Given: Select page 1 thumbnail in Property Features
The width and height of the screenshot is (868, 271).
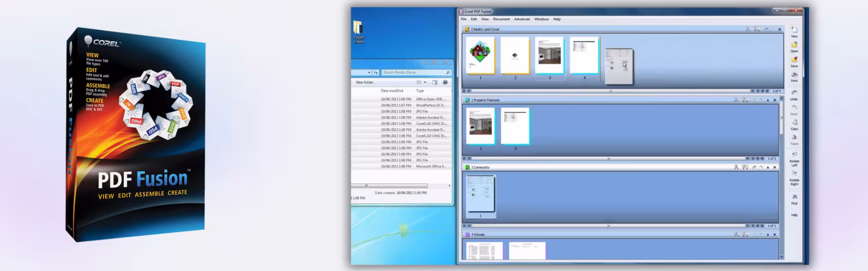Looking at the screenshot, I should (480, 126).
